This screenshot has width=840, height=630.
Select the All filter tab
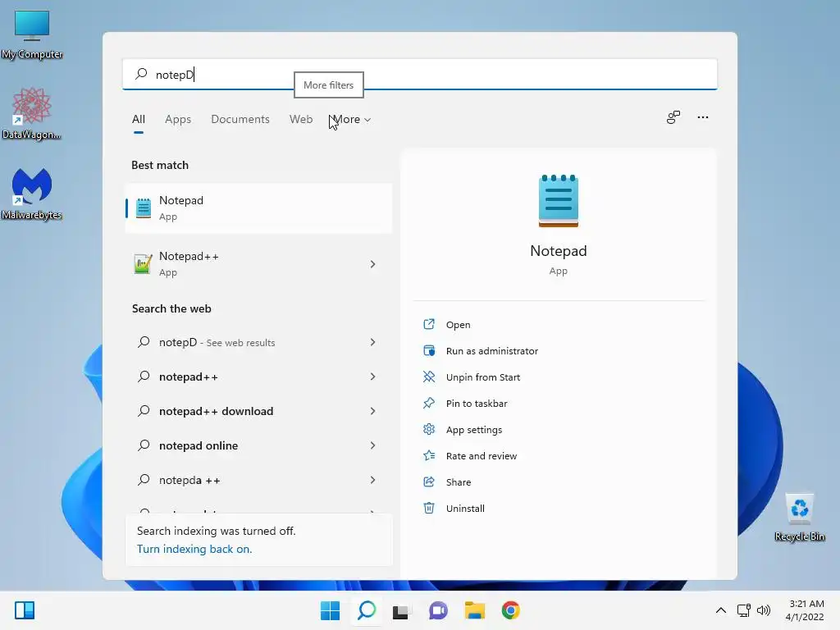138,120
